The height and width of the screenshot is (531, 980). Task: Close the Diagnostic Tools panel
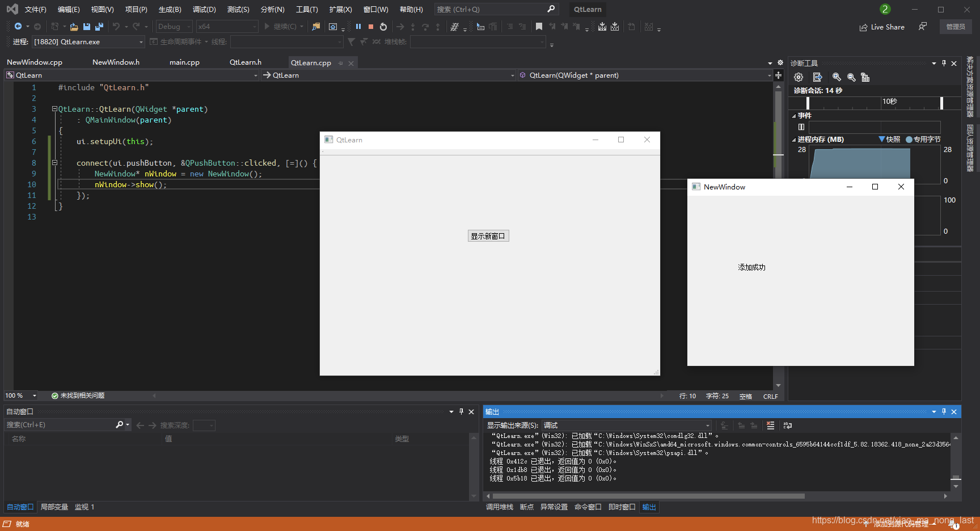954,63
